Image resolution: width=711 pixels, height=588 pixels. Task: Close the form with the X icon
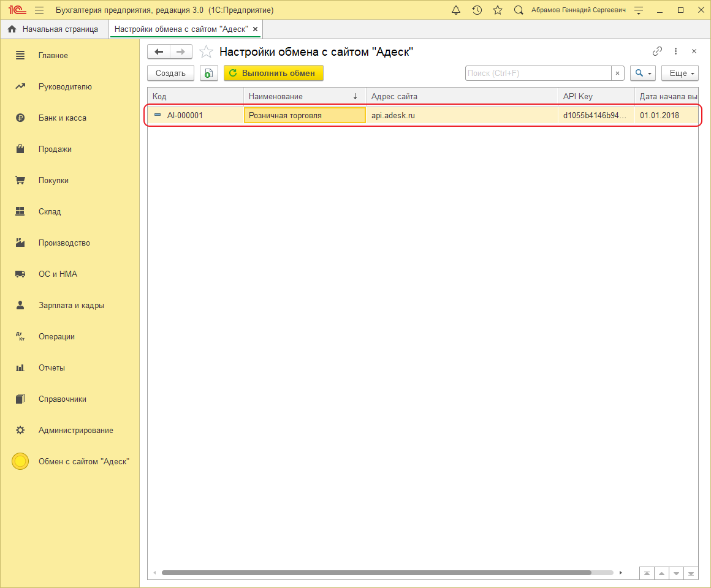694,51
